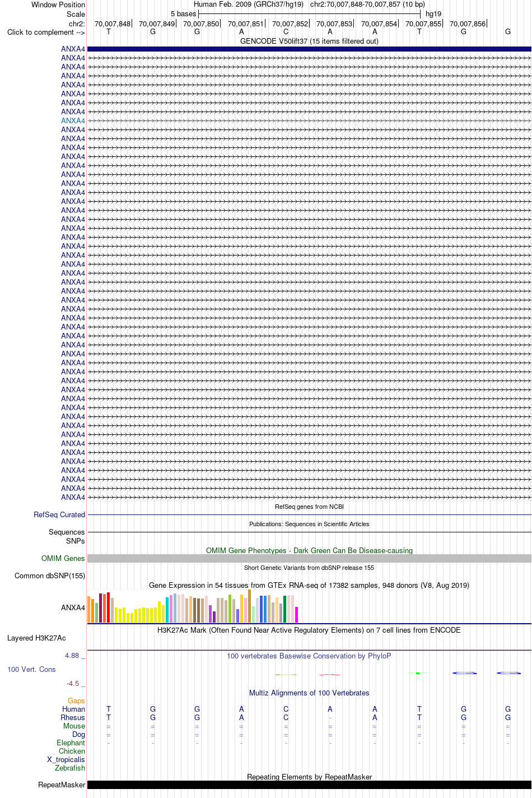Click the GTEx track's ANXA4 gene label
532x798 pixels.
point(73,607)
